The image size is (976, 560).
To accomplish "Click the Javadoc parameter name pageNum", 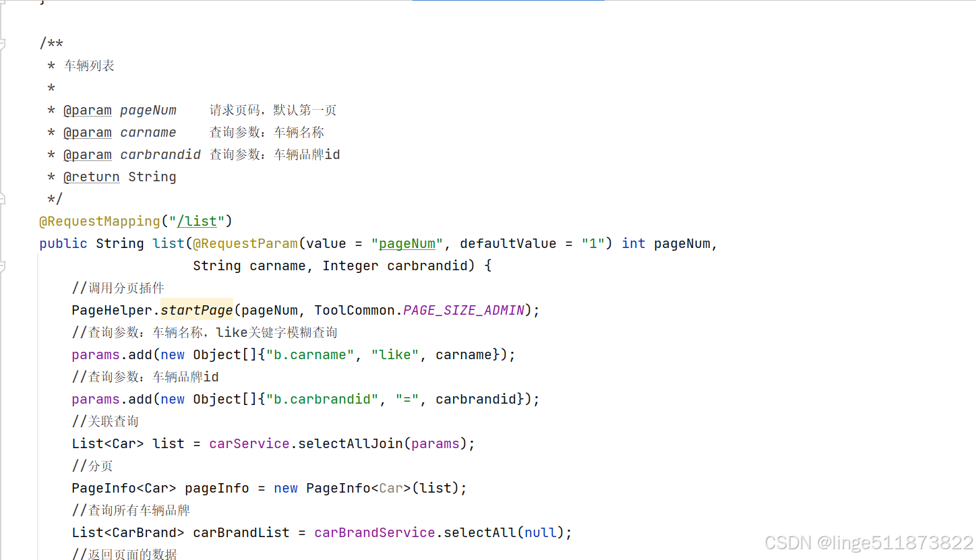I will [x=148, y=111].
